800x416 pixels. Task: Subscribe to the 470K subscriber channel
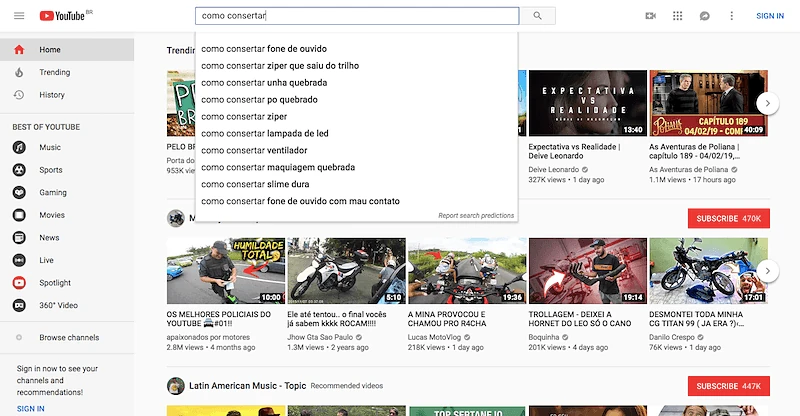[x=729, y=218]
